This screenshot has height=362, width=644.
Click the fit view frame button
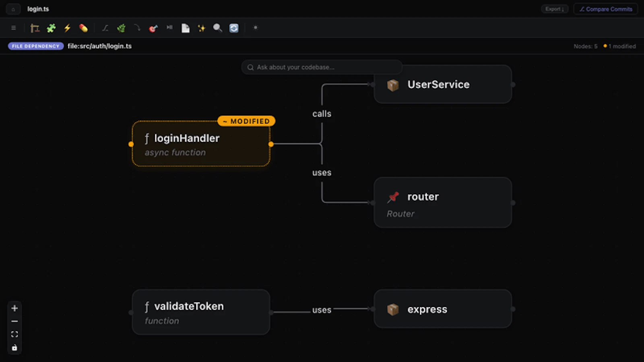[14, 335]
